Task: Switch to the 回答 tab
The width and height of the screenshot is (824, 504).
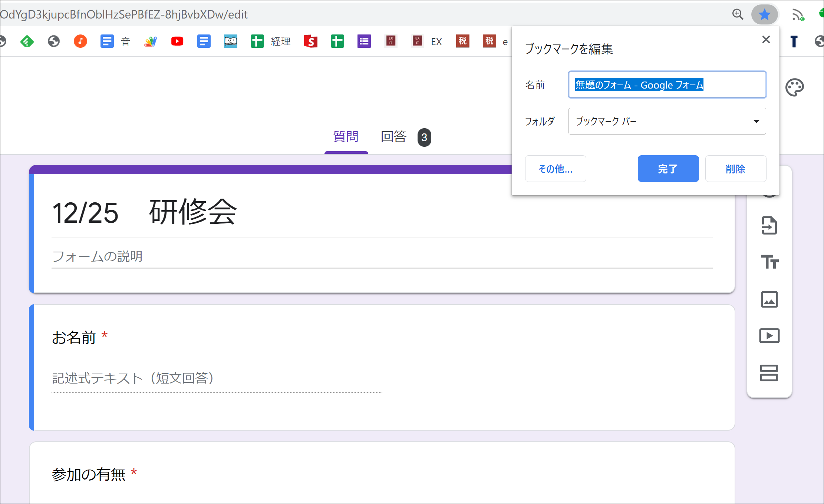Action: 394,137
